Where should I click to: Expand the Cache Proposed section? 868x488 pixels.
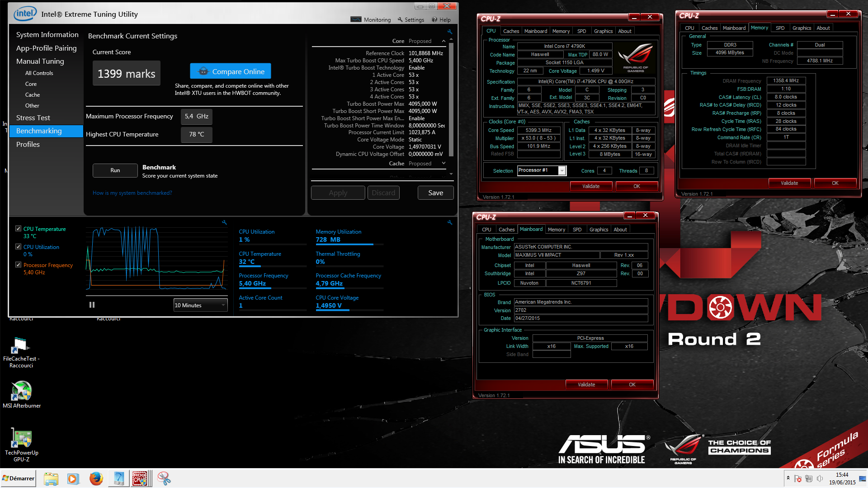(443, 164)
